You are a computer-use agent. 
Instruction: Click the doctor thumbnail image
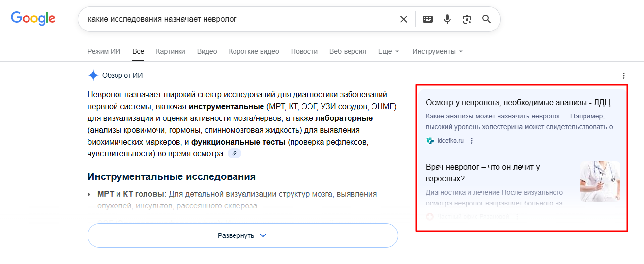pos(600,181)
